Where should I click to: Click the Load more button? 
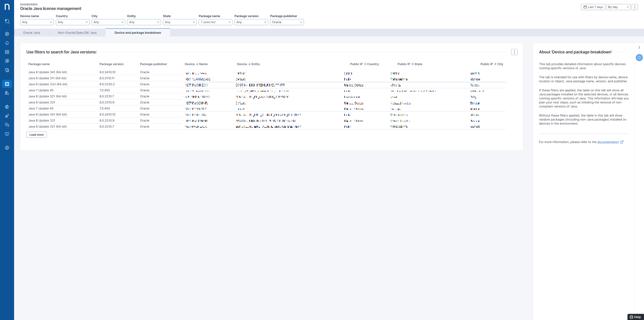pyautogui.click(x=36, y=135)
